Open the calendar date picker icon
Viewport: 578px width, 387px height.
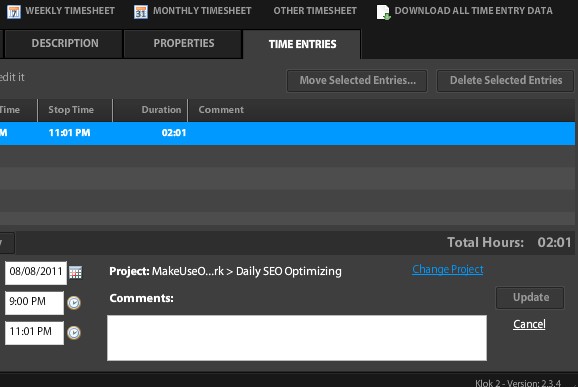[76, 272]
